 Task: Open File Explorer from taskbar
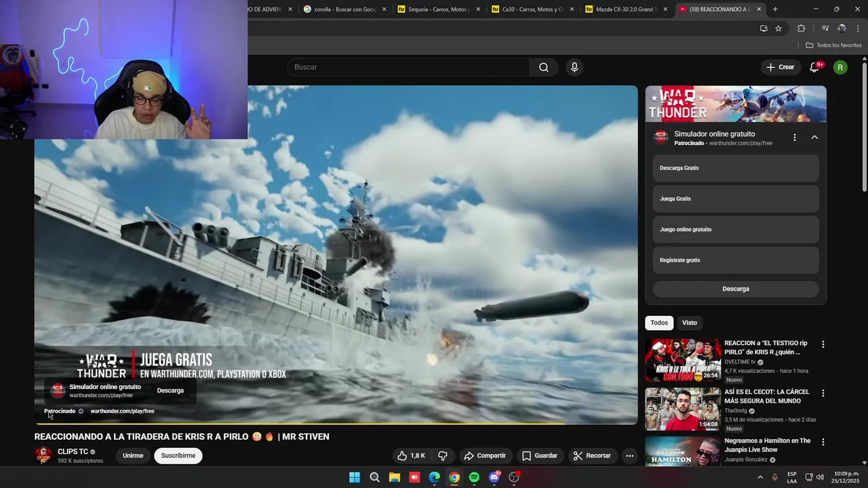pyautogui.click(x=395, y=477)
